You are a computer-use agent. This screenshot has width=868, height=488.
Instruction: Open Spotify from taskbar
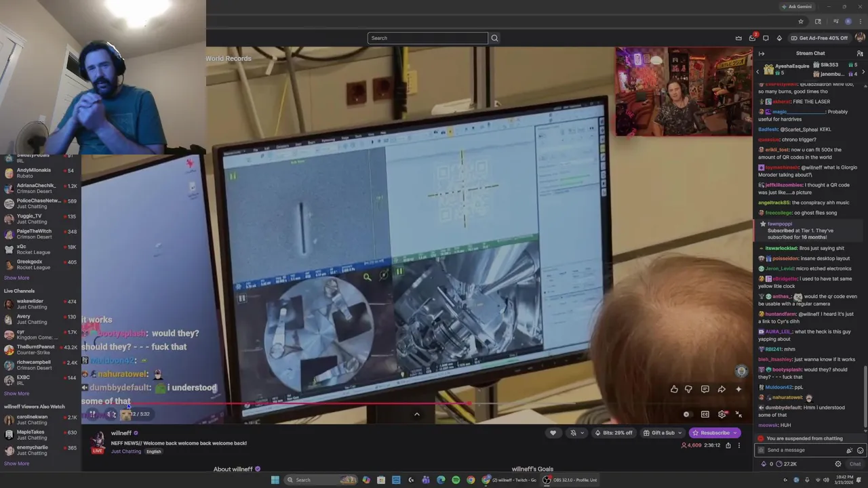(x=456, y=480)
